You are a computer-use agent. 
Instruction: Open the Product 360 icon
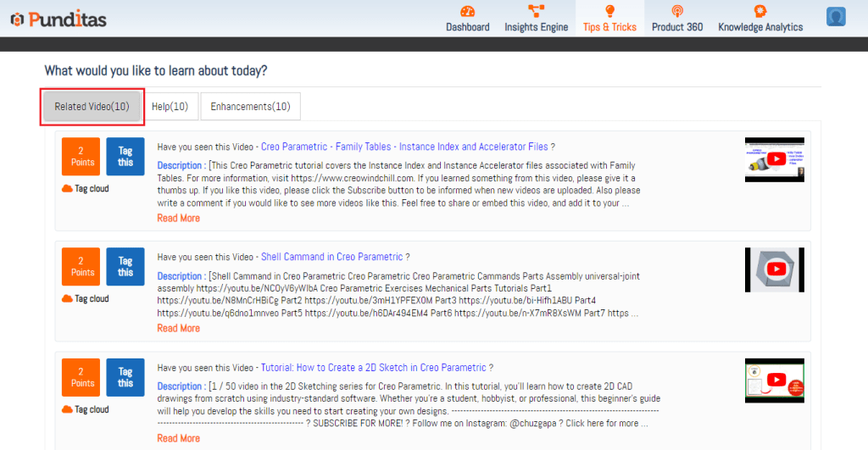click(x=677, y=11)
